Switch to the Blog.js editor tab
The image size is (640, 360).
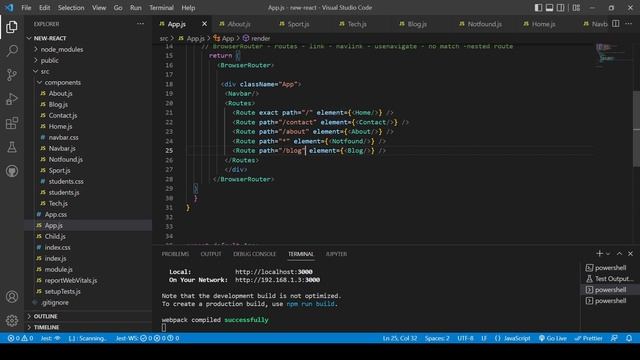point(417,24)
